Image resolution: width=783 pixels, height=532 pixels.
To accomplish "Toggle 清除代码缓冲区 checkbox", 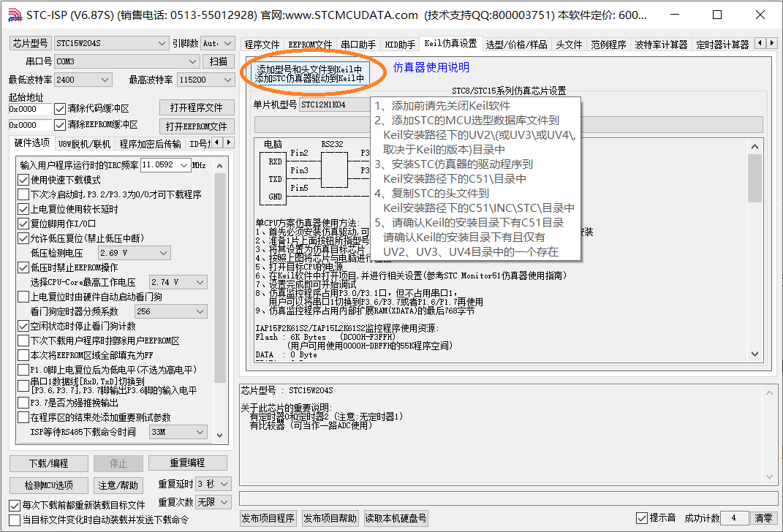I will point(60,109).
